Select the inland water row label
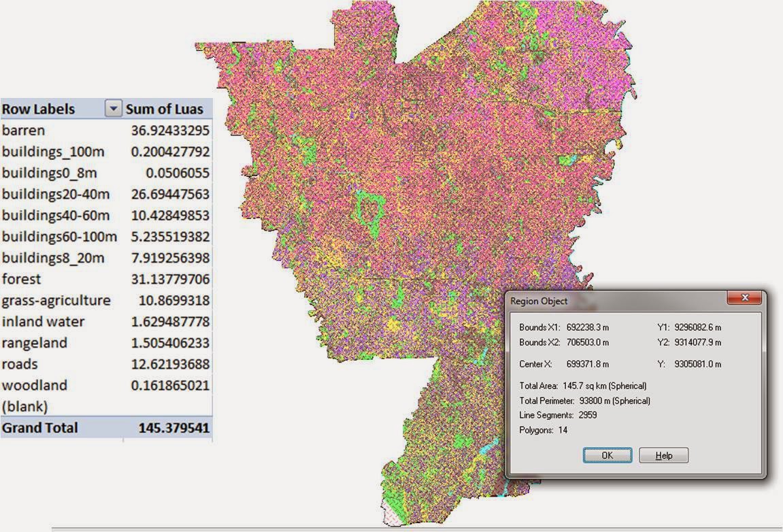783x532 pixels. coord(44,321)
